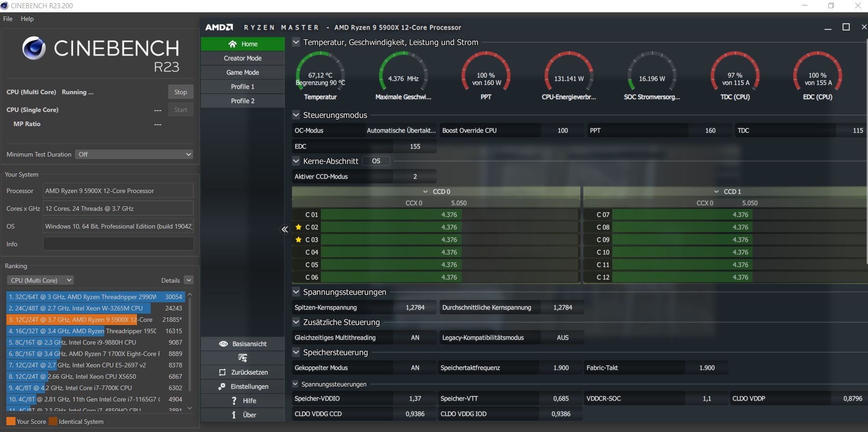Collapse the CCD 1 group
Viewport: 868px width, 432px height.
click(x=716, y=192)
